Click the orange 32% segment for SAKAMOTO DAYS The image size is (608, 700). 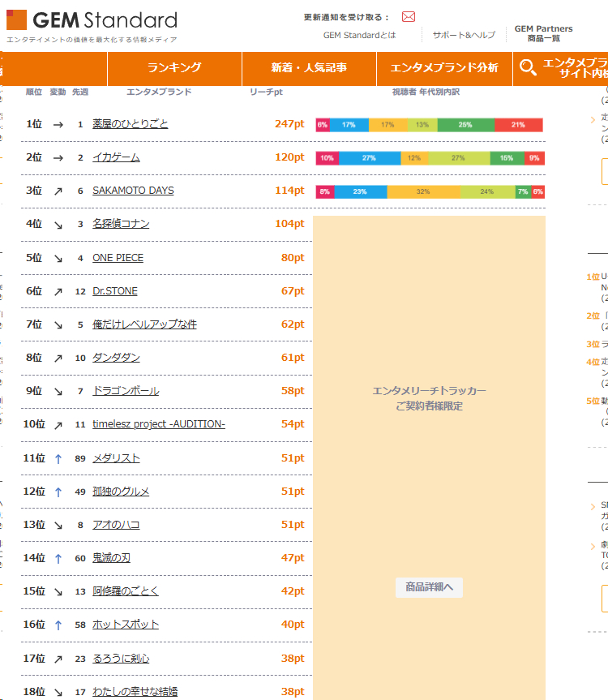[x=424, y=192]
